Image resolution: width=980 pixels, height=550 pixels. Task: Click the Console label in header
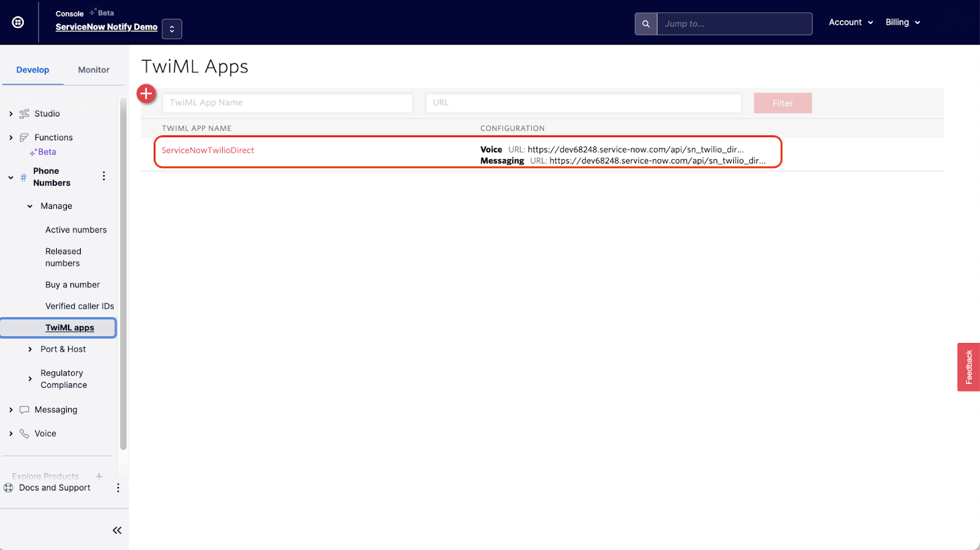tap(69, 13)
